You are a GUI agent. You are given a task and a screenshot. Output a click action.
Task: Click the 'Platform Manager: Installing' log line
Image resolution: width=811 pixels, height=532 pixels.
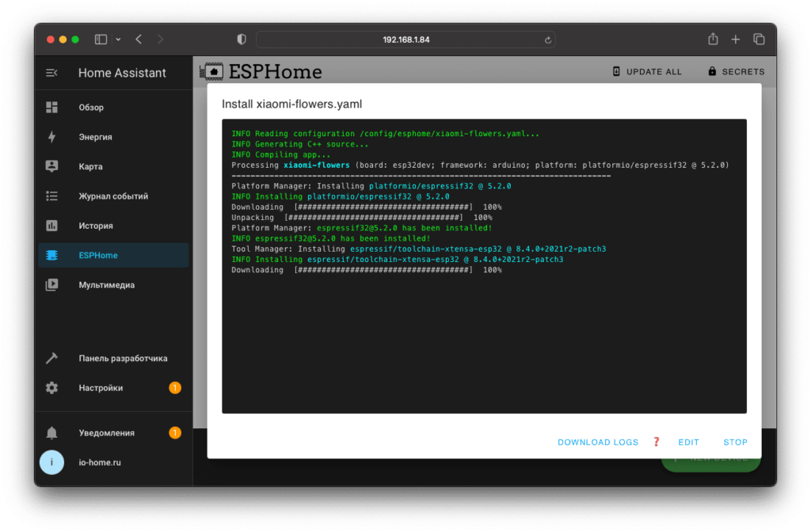point(371,186)
